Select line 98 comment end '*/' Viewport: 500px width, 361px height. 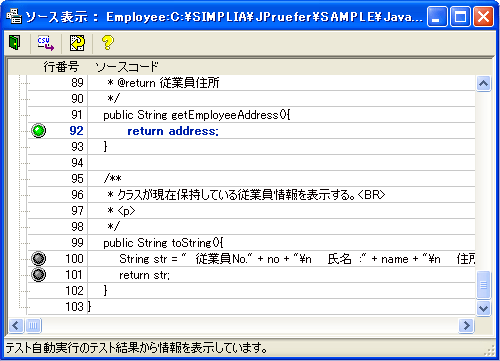click(x=113, y=227)
